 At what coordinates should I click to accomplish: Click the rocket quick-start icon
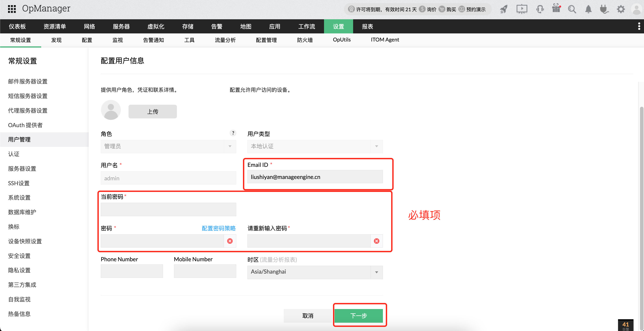click(504, 9)
